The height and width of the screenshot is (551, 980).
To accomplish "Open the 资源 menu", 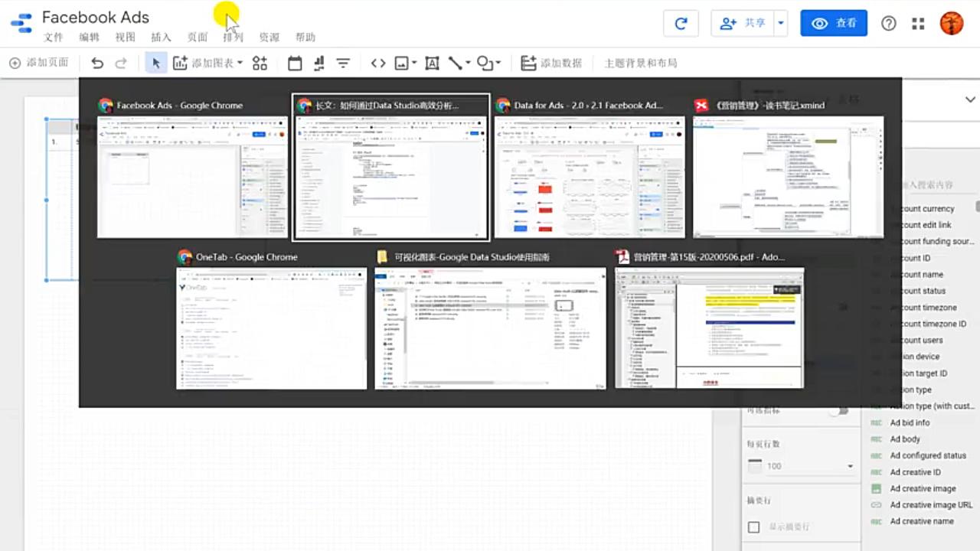I will tap(269, 37).
